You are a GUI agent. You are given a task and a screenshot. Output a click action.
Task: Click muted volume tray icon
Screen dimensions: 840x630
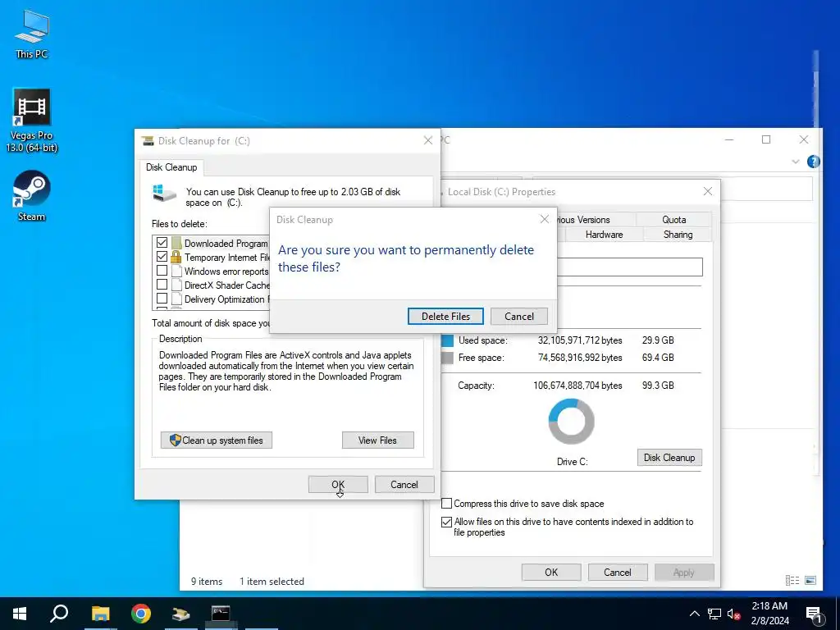[734, 614]
